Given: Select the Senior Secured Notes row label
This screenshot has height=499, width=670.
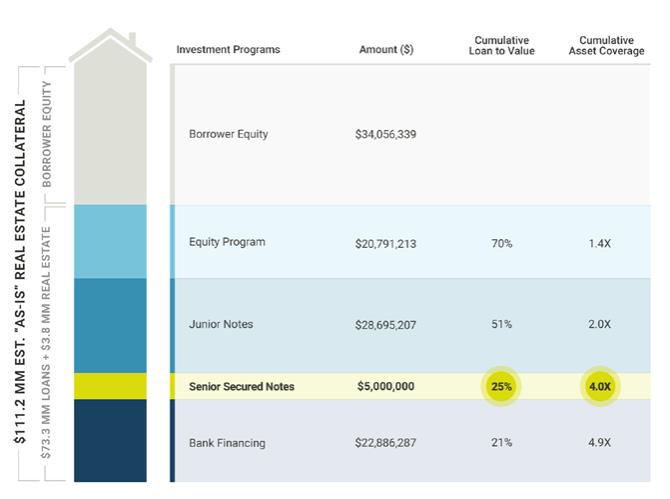Looking at the screenshot, I should tap(241, 386).
